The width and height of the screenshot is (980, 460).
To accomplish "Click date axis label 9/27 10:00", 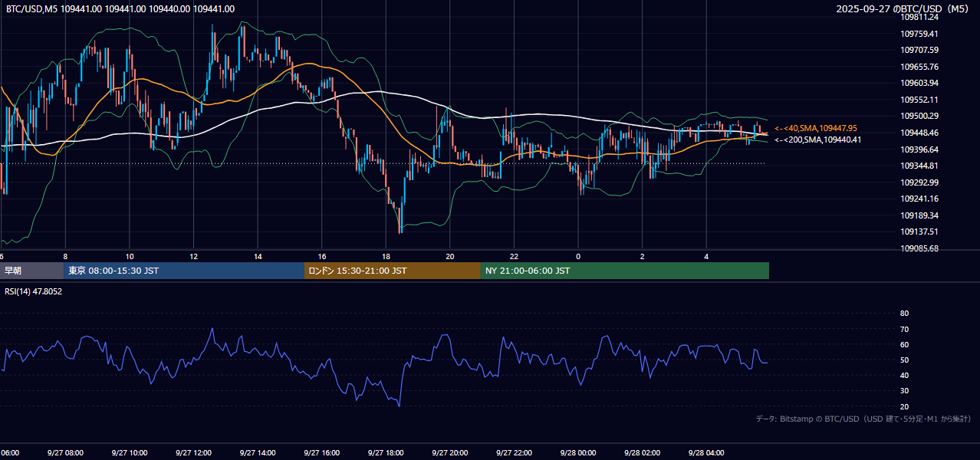I will [x=129, y=453].
